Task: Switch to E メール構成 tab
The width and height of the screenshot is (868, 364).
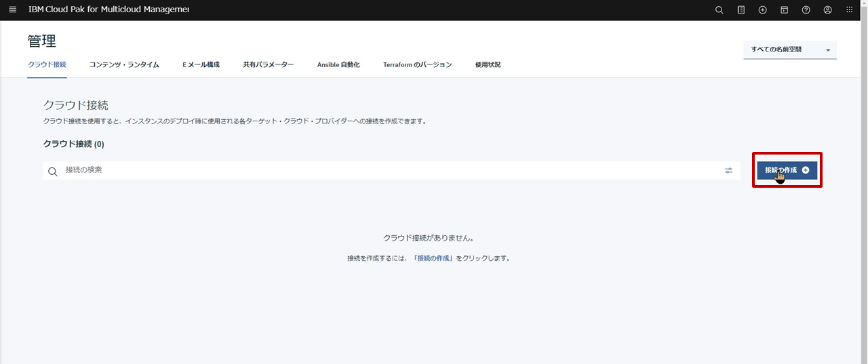Action: [201, 65]
